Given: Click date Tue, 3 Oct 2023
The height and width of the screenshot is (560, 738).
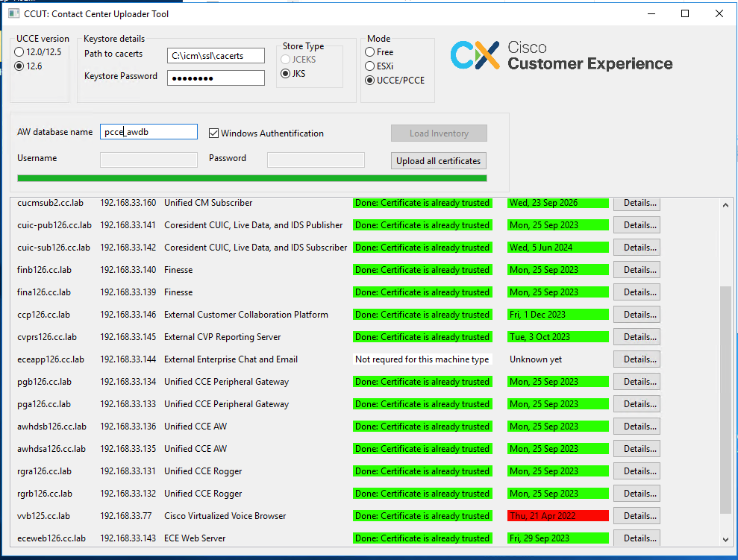Looking at the screenshot, I should 558,337.
